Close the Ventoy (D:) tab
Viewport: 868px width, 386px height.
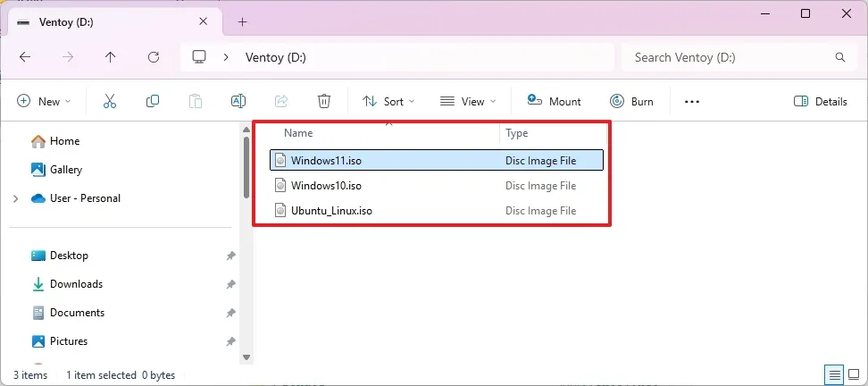204,21
